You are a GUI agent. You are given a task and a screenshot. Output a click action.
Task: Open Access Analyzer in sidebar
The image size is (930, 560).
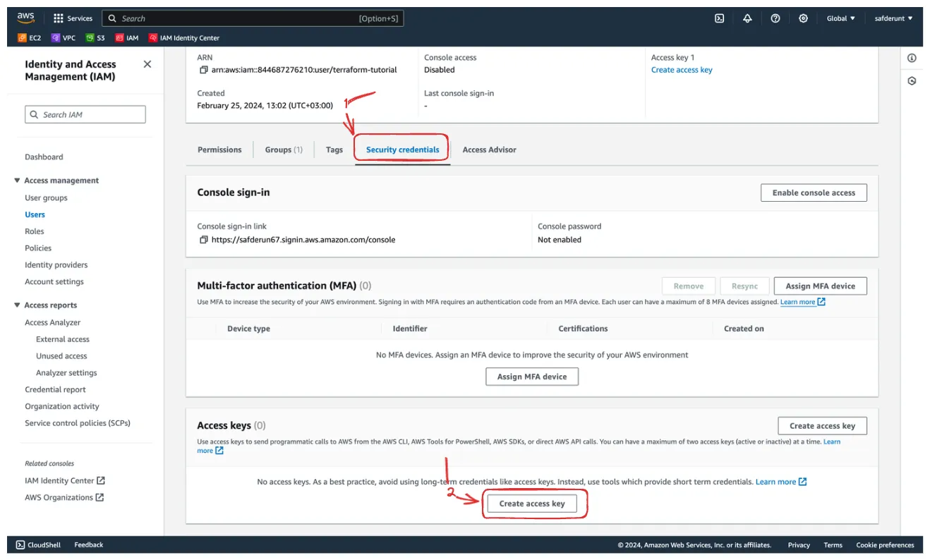tap(53, 322)
